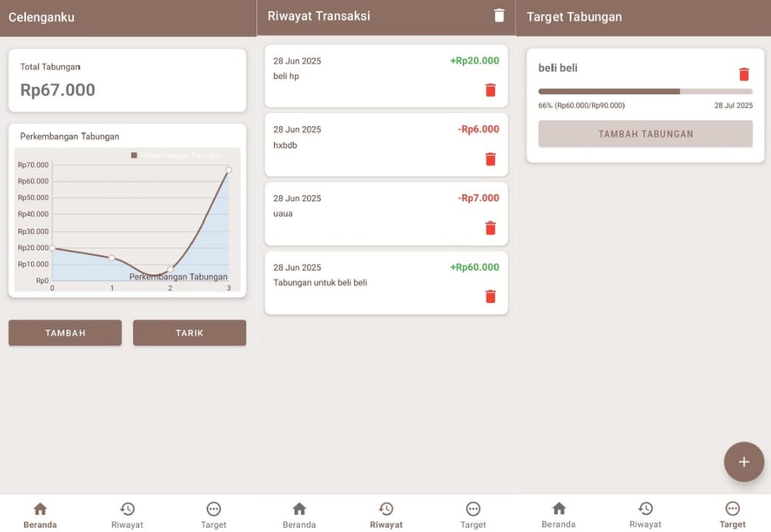Click the 'Riwayat Transaksi' header title
The width and height of the screenshot is (771, 532).
click(319, 16)
